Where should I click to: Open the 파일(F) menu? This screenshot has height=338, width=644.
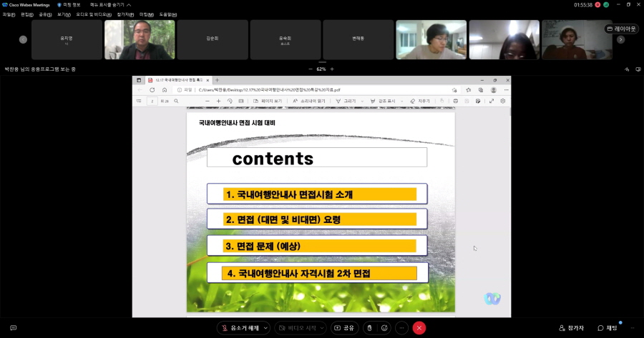click(x=9, y=14)
